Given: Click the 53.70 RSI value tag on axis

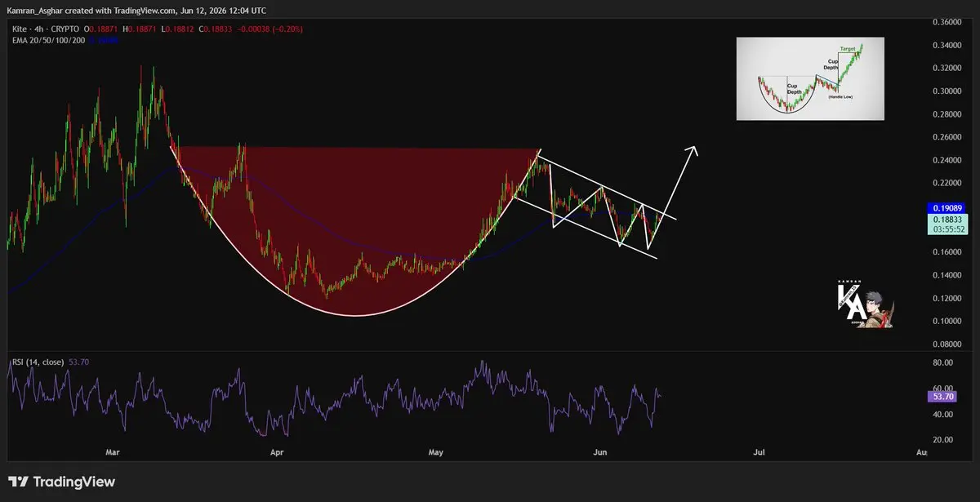Looking at the screenshot, I should click(944, 396).
